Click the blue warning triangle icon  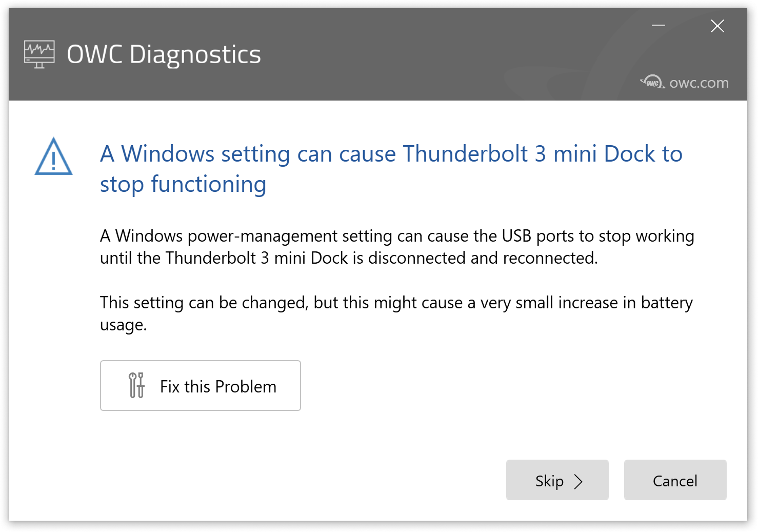point(53,157)
